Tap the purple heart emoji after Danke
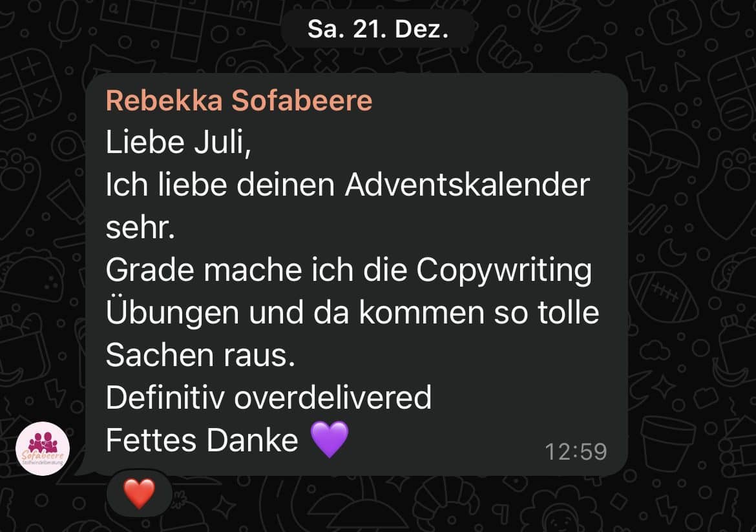756x532 pixels. coord(330,438)
